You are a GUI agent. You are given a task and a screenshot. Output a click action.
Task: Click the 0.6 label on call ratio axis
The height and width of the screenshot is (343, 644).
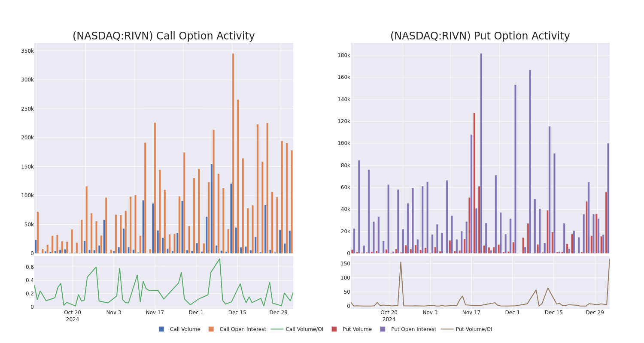click(x=30, y=267)
